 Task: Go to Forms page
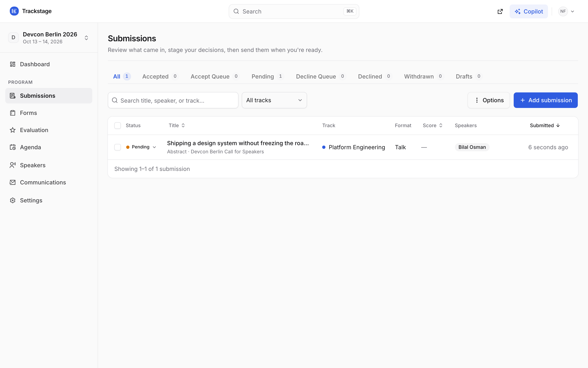49,113
